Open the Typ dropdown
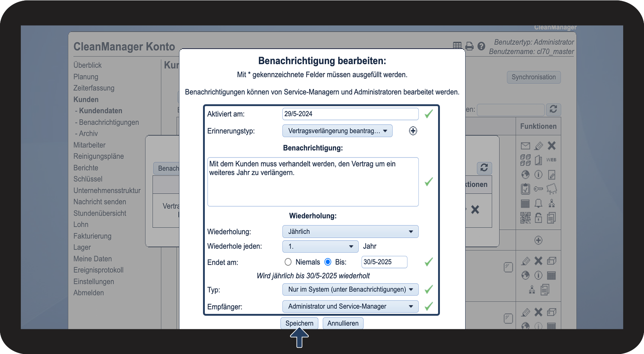644x354 pixels. [350, 289]
